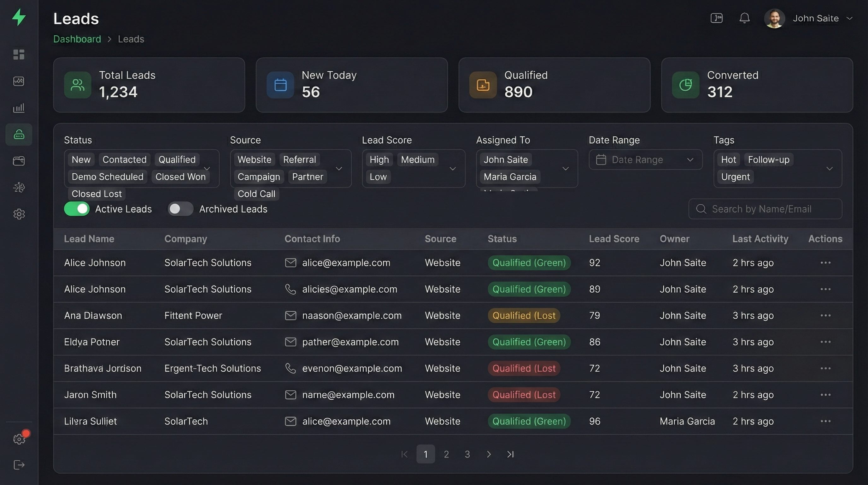868x485 pixels.
Task: Open settings gear with red notification badge
Action: tap(19, 439)
